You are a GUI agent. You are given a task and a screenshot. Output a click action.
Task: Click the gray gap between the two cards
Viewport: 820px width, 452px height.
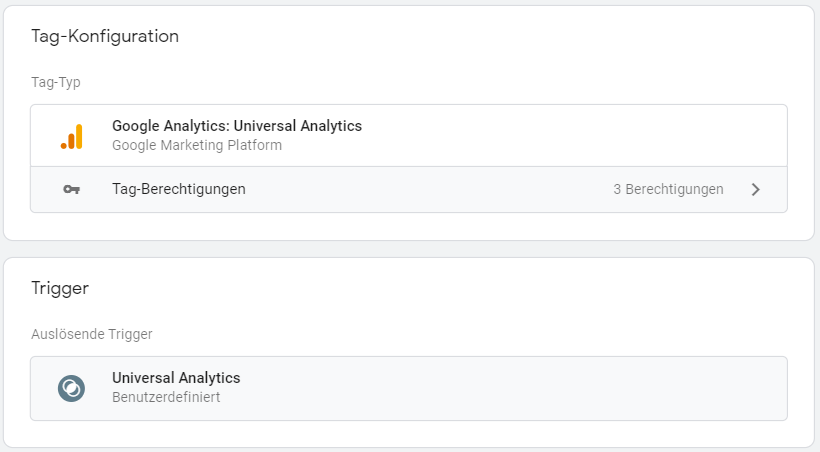(409, 249)
